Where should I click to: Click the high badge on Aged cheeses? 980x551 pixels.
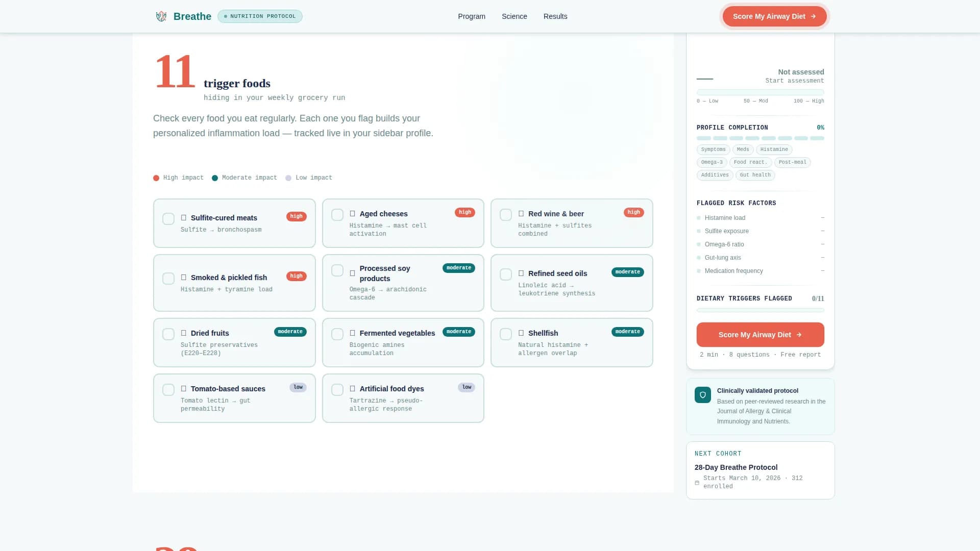click(x=464, y=212)
